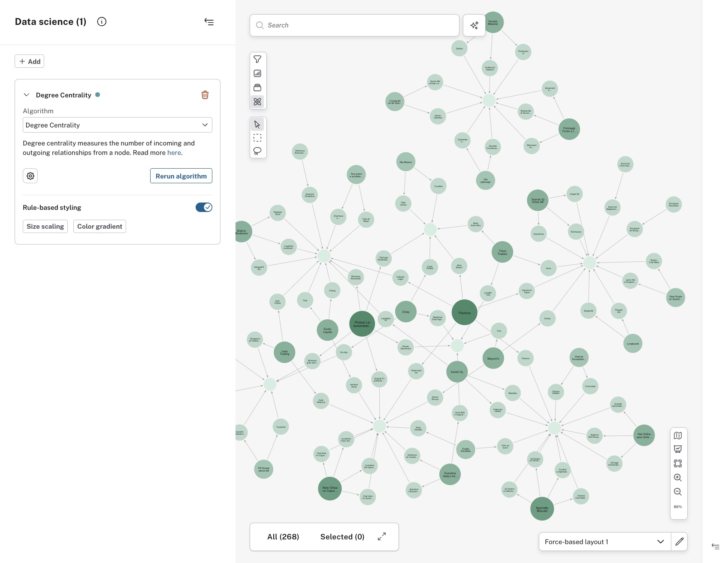Click Rerun algorithm button

pyautogui.click(x=181, y=176)
